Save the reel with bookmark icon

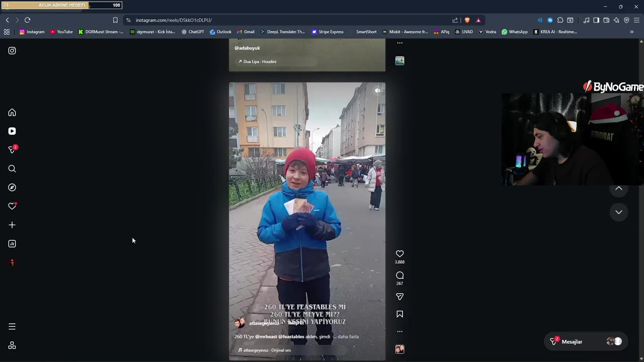pos(399,314)
